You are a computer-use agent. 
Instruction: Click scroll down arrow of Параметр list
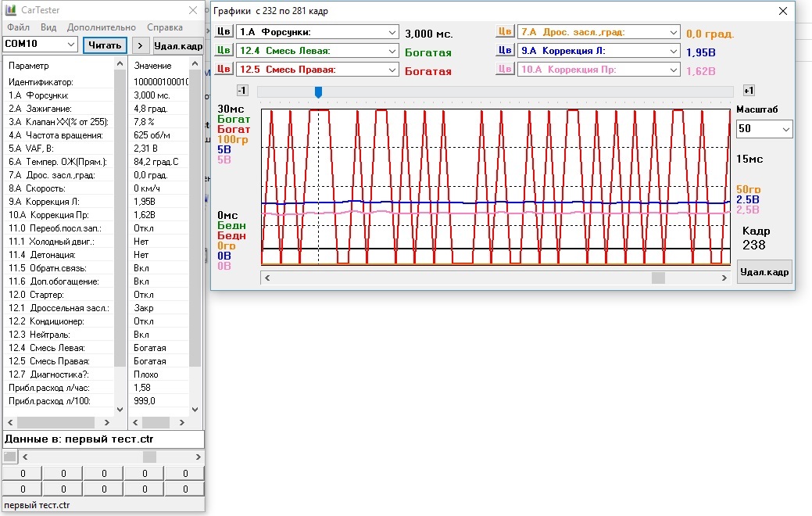pos(120,409)
